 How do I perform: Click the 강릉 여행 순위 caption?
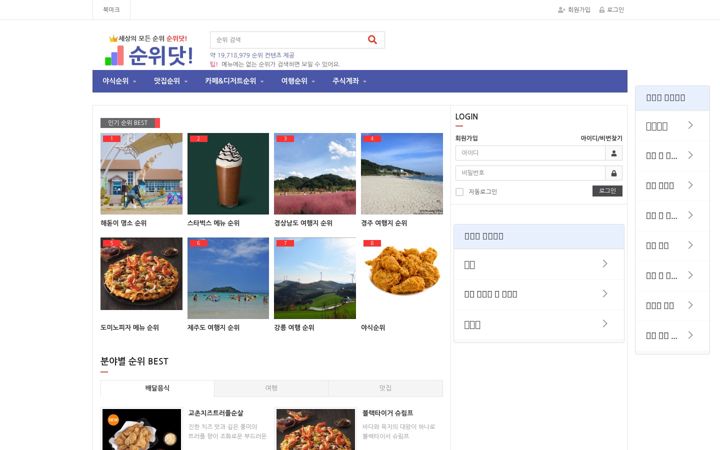(294, 328)
